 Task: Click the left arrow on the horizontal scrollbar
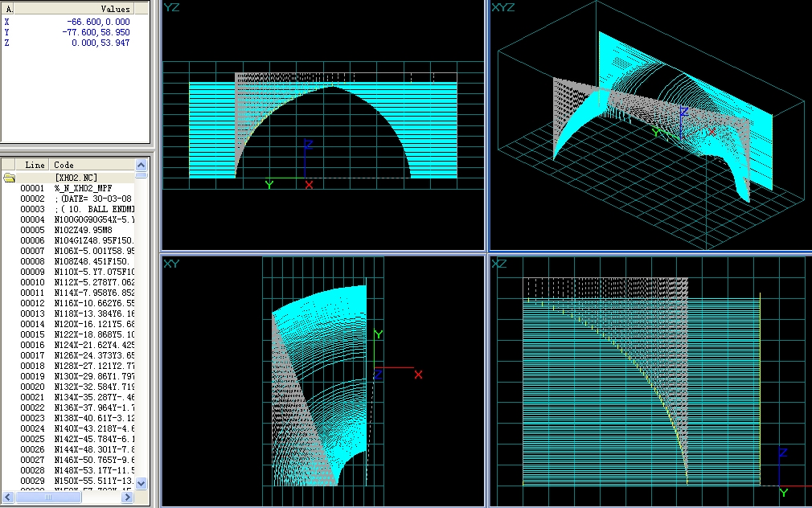click(x=8, y=497)
